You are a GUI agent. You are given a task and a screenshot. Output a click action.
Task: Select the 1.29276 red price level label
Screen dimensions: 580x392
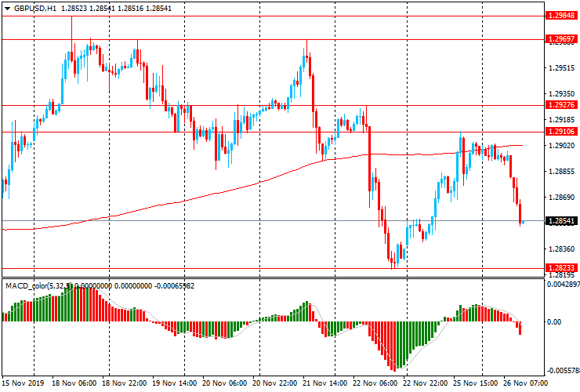pyautogui.click(x=561, y=105)
